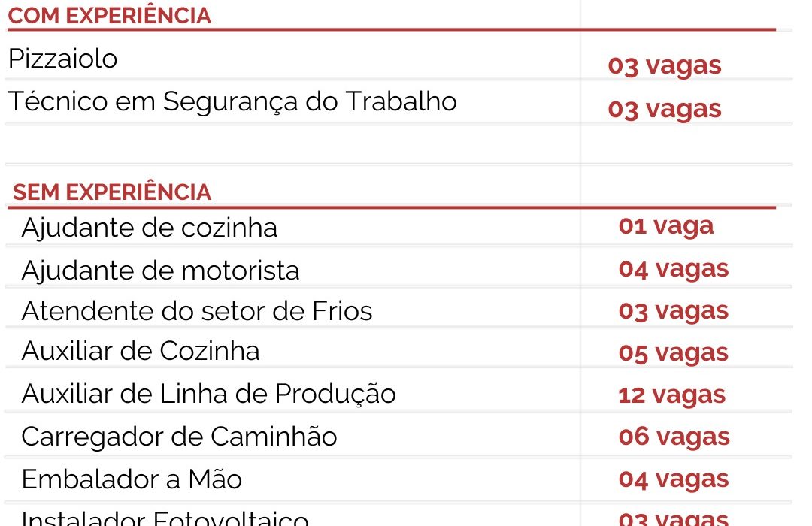The image size is (812, 526).
Task: Click the SEM EXPERIÊNCIA section heading
Action: (x=112, y=192)
